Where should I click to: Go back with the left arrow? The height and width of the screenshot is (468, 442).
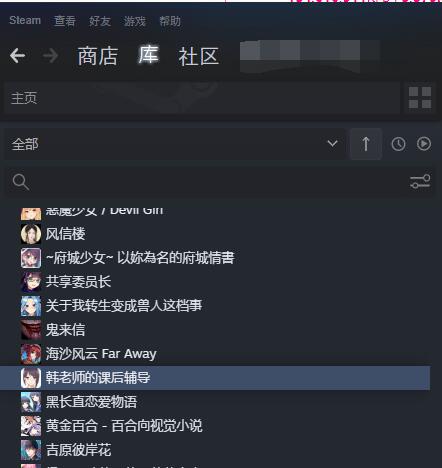click(17, 56)
